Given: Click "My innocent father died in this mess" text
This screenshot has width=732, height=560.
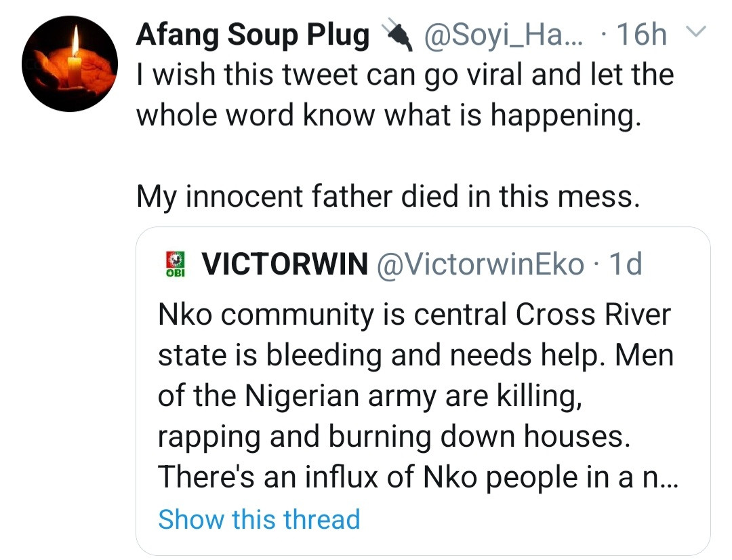Looking at the screenshot, I should tap(388, 197).
